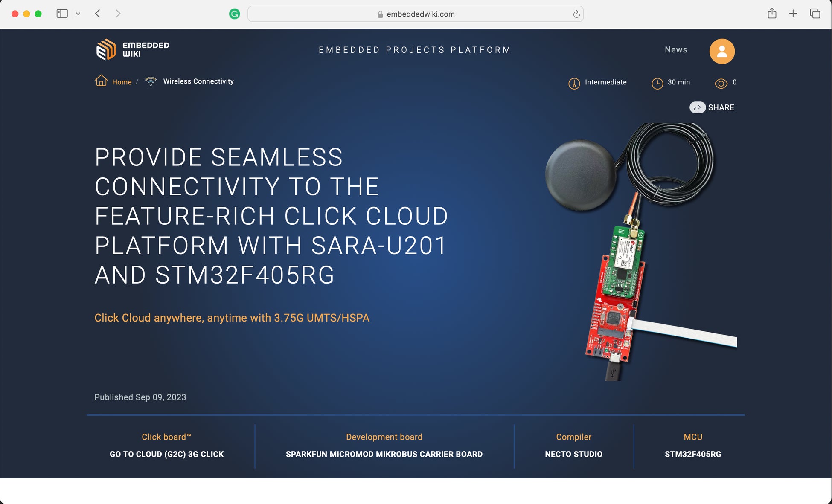Open a new tab with plus icon
Viewport: 832px width, 504px height.
point(793,14)
